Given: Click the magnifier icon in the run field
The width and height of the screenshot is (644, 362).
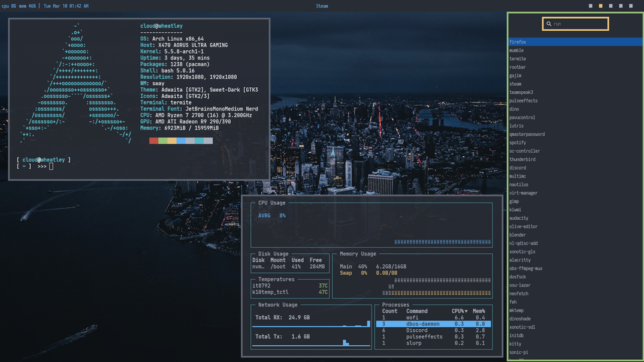Looking at the screenshot, I should coord(549,24).
